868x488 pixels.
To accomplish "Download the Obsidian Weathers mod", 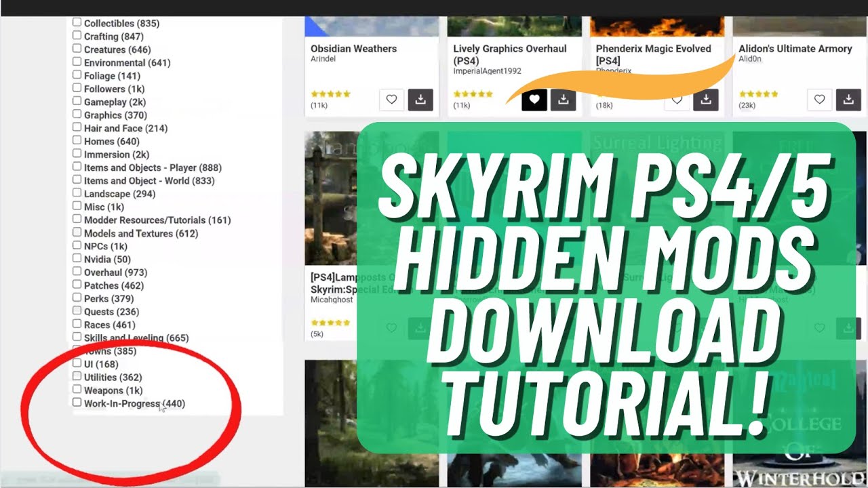I will pyautogui.click(x=420, y=100).
